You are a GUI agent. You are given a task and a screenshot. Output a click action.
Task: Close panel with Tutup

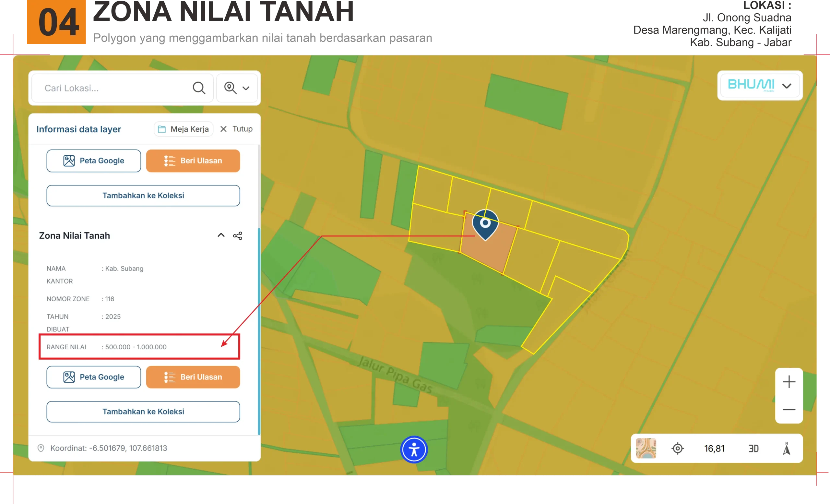pyautogui.click(x=236, y=129)
